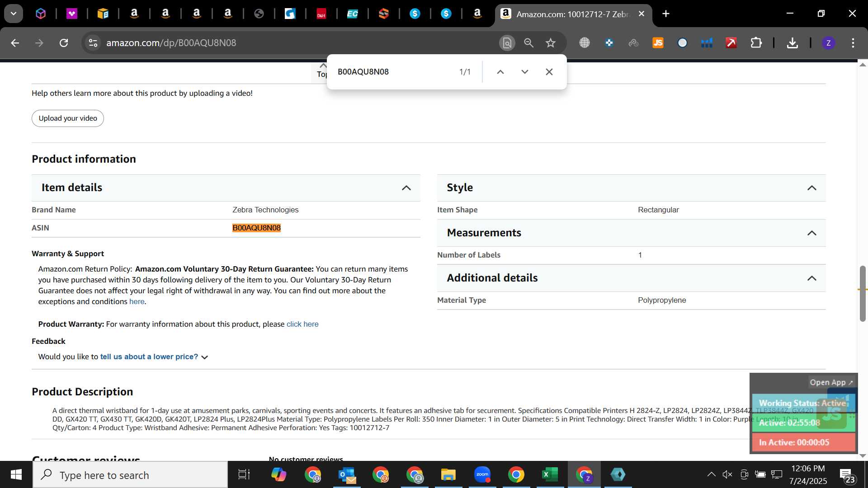
Task: Close the find bar
Action: point(549,72)
